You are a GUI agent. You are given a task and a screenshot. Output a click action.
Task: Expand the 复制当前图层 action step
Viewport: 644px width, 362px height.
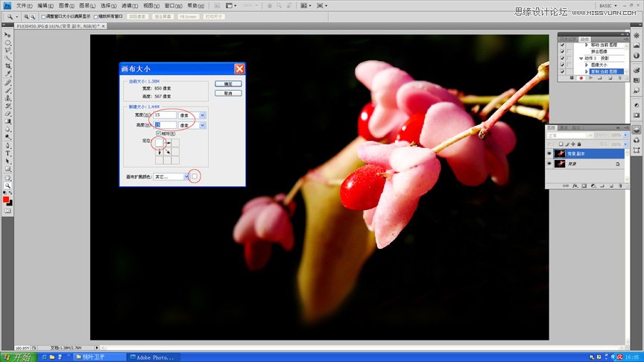point(587,72)
